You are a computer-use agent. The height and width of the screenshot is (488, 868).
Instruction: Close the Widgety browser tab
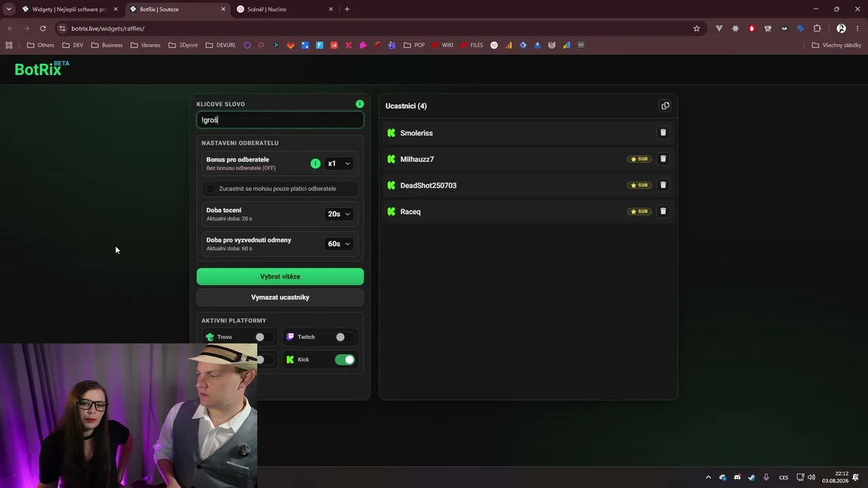coord(115,9)
